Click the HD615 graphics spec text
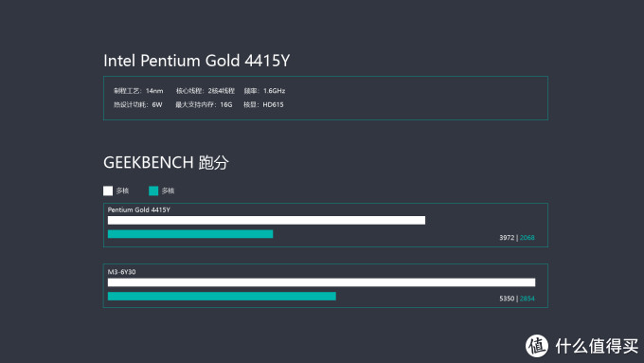This screenshot has width=644, height=363. [x=273, y=105]
